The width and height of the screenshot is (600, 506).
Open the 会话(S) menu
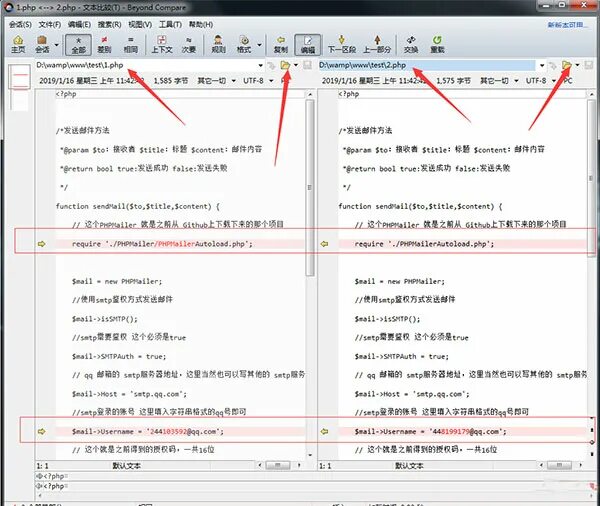tap(20, 24)
